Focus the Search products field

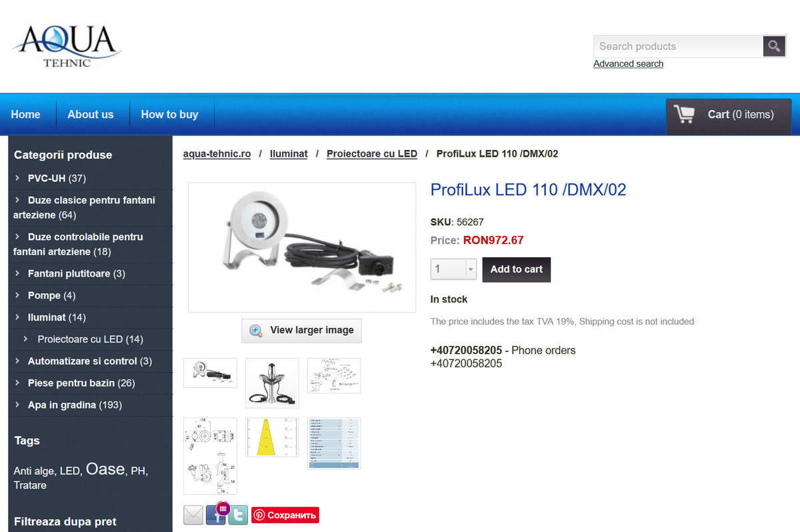678,46
